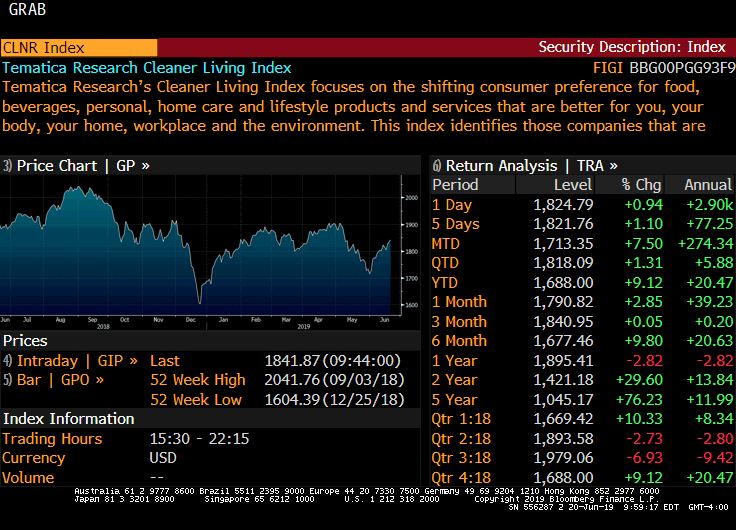Click the Volume label
Viewport: 736px width, 530px height.
(28, 477)
